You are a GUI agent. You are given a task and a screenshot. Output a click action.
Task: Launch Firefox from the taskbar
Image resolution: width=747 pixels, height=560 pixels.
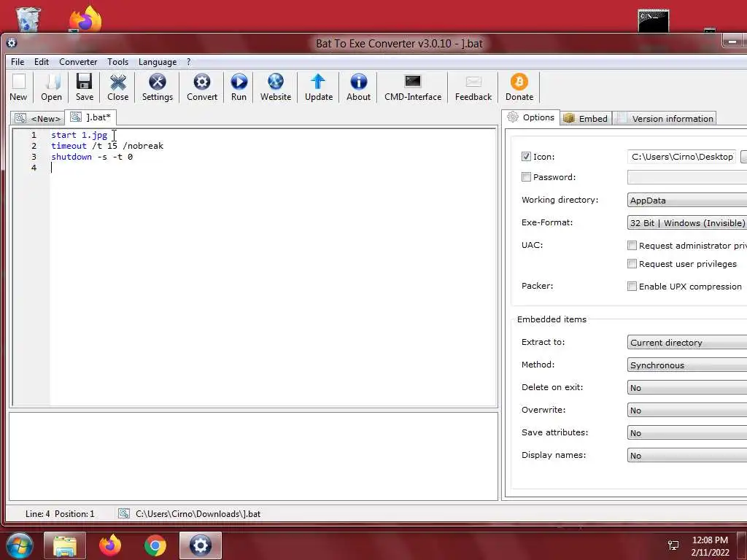point(110,545)
